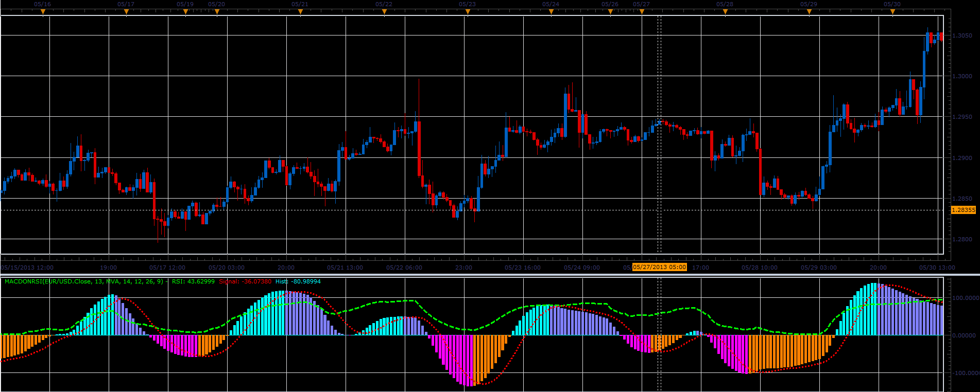Screen dimensions: 980x392
Task: Click the 05/23 day marker triangle
Action: tap(468, 12)
